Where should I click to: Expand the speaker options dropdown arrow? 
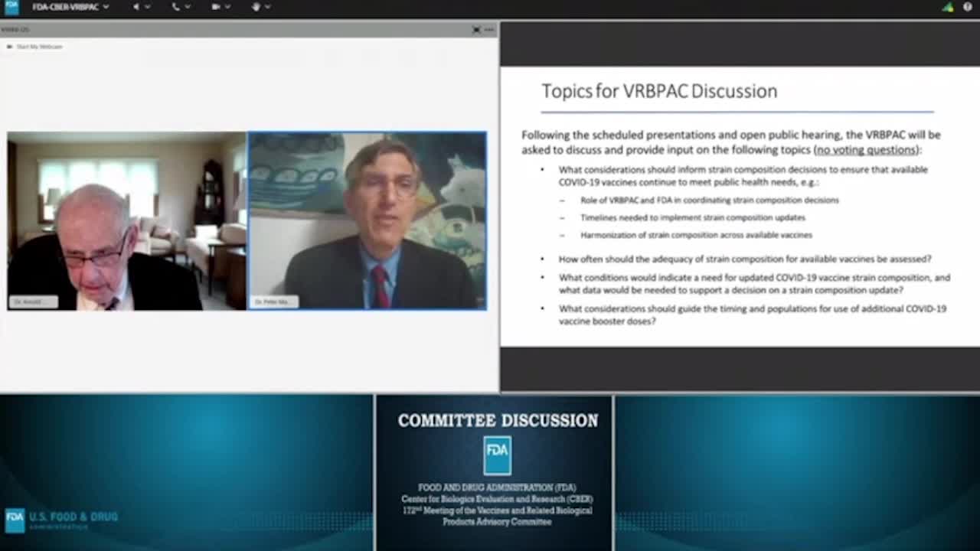(148, 7)
